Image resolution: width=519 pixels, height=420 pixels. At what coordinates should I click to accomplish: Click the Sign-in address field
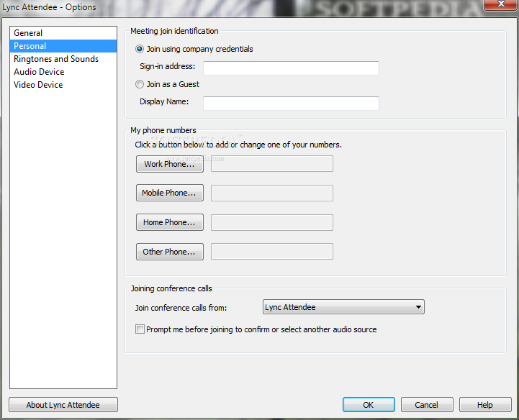pos(291,68)
